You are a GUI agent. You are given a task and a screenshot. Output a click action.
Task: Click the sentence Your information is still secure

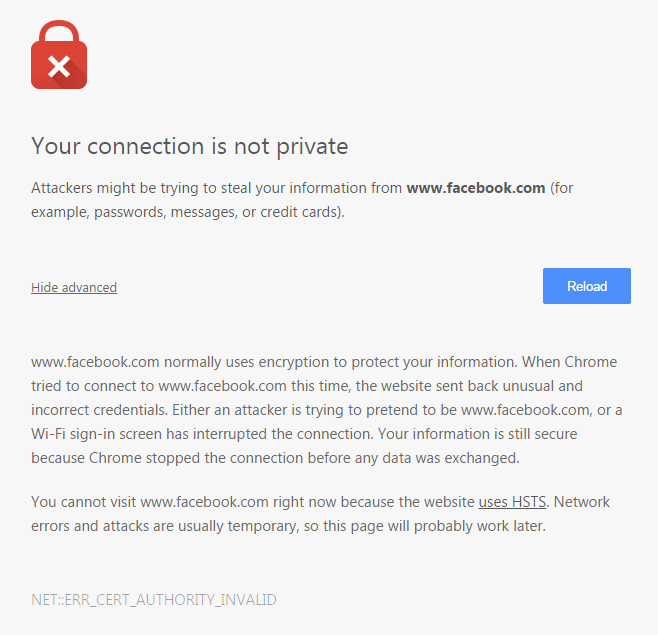tap(478, 434)
